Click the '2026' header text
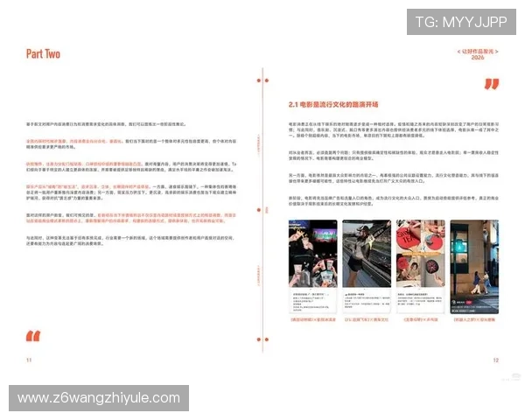 click(x=478, y=57)
